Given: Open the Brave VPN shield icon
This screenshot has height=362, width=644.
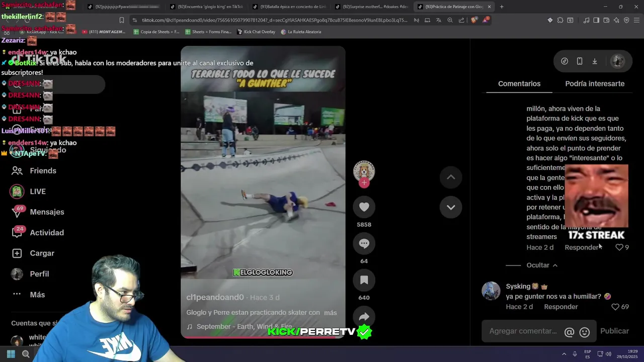Looking at the screenshot, I should tap(626, 20).
